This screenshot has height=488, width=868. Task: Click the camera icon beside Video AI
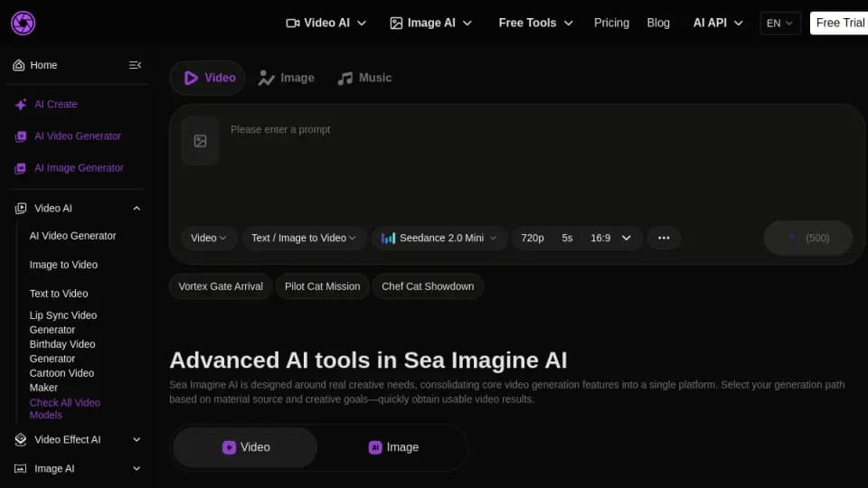coord(293,23)
